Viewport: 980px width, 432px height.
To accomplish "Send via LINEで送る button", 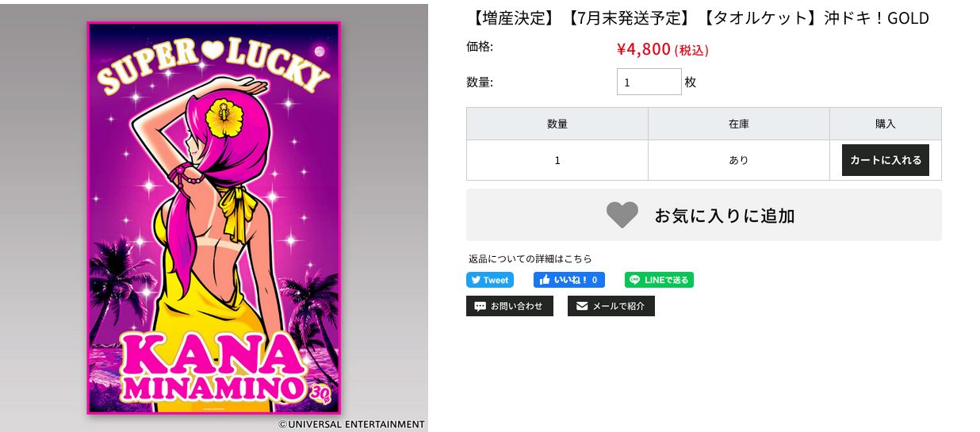I will pos(659,280).
